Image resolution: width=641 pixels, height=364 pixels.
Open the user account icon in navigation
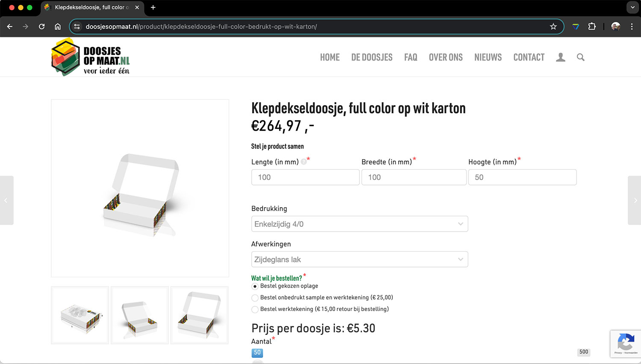click(x=560, y=57)
